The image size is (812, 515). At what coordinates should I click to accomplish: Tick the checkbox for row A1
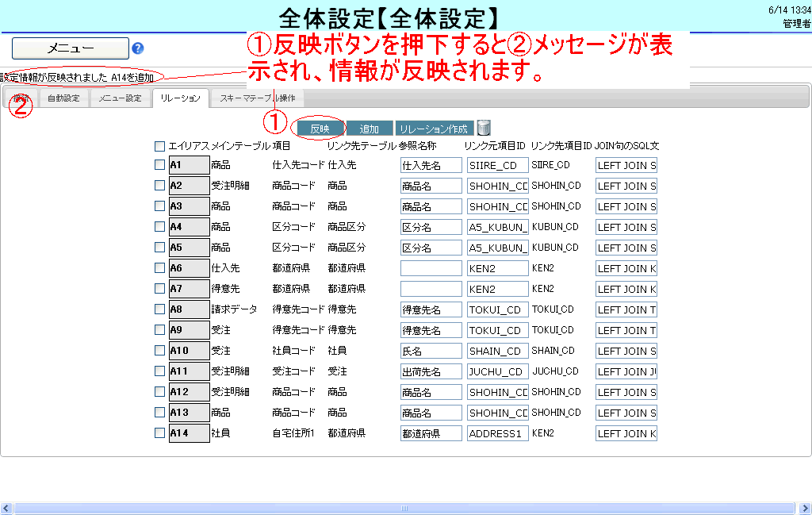[x=160, y=164]
